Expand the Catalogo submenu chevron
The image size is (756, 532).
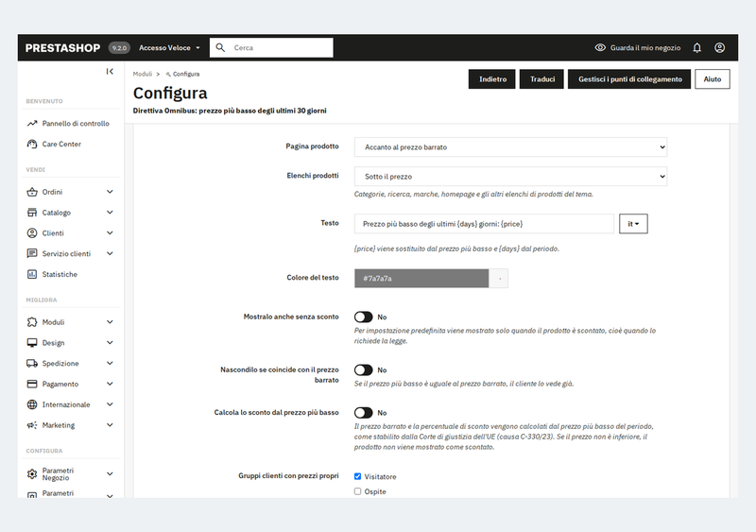(110, 213)
